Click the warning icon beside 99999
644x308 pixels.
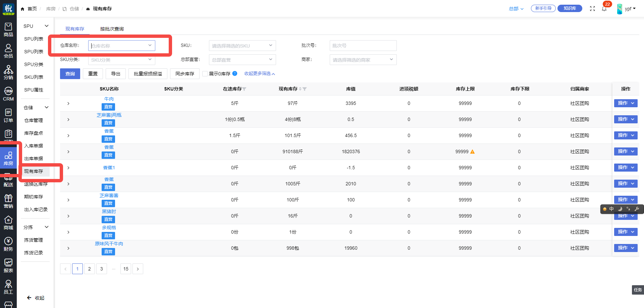click(472, 151)
